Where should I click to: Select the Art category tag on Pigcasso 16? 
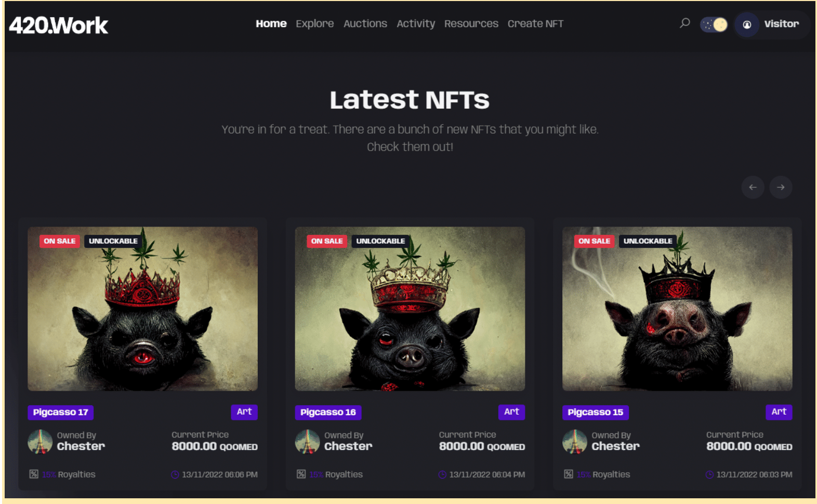[511, 412]
